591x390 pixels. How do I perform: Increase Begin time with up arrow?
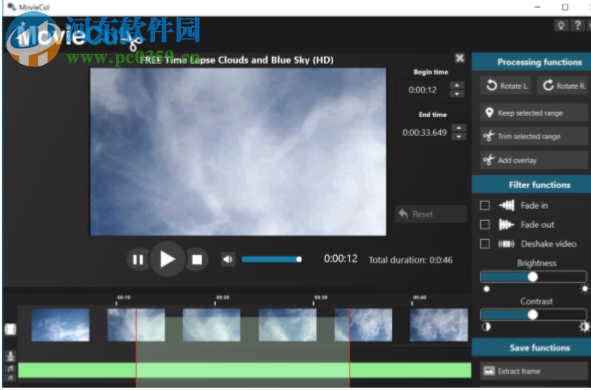pyautogui.click(x=457, y=86)
